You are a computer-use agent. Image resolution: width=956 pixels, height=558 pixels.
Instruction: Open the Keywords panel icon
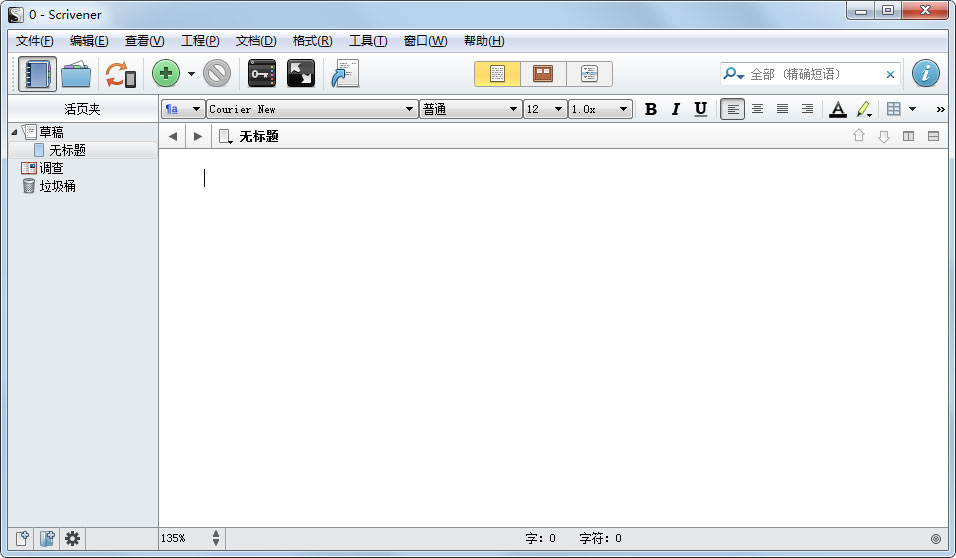coord(262,74)
